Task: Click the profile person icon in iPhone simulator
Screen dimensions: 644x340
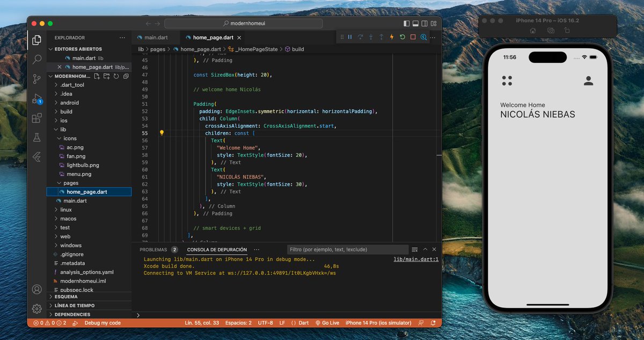Action: tap(588, 81)
